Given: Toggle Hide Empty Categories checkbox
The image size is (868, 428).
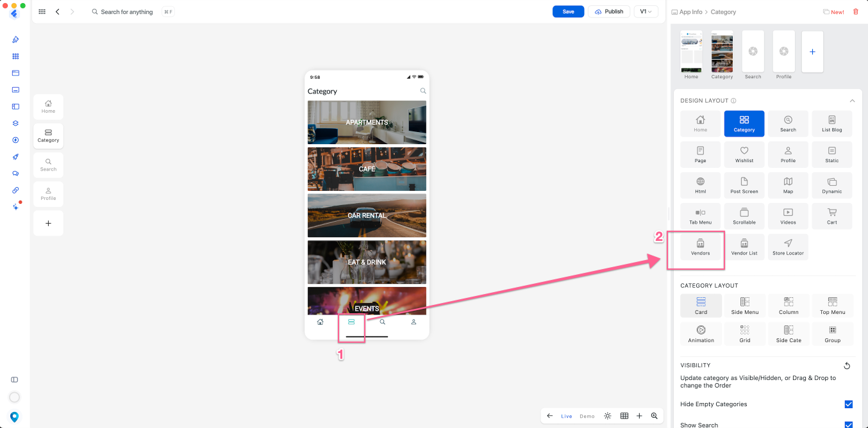Looking at the screenshot, I should pos(849,404).
